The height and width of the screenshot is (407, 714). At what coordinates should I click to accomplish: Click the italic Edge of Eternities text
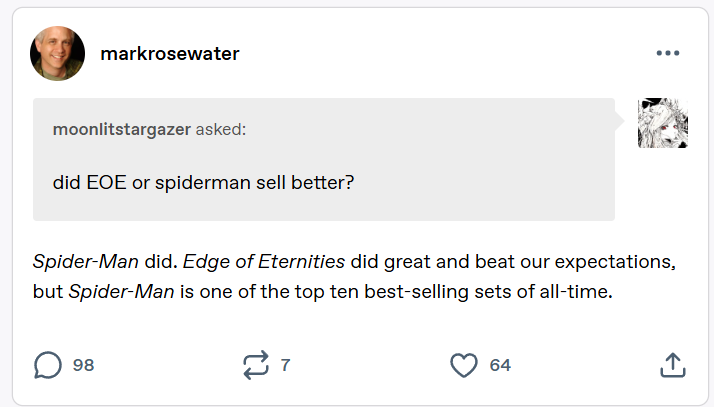coord(264,262)
